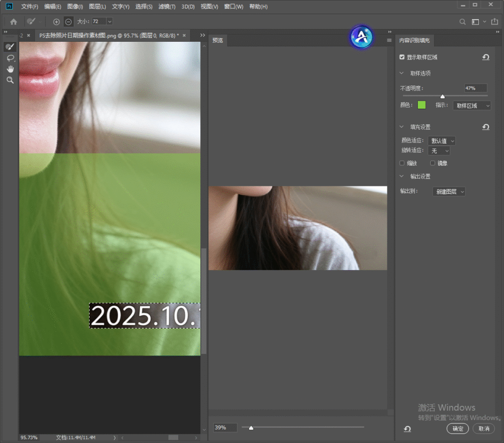Reset fill settings (填充设置) icon
This screenshot has height=443, width=504.
[x=486, y=127]
